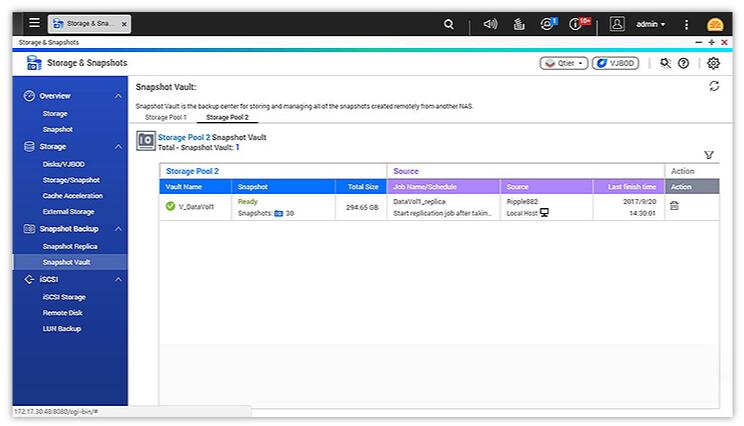This screenshot has height=426, width=744.
Task: Click the DataVol1_replica job name
Action: point(419,202)
